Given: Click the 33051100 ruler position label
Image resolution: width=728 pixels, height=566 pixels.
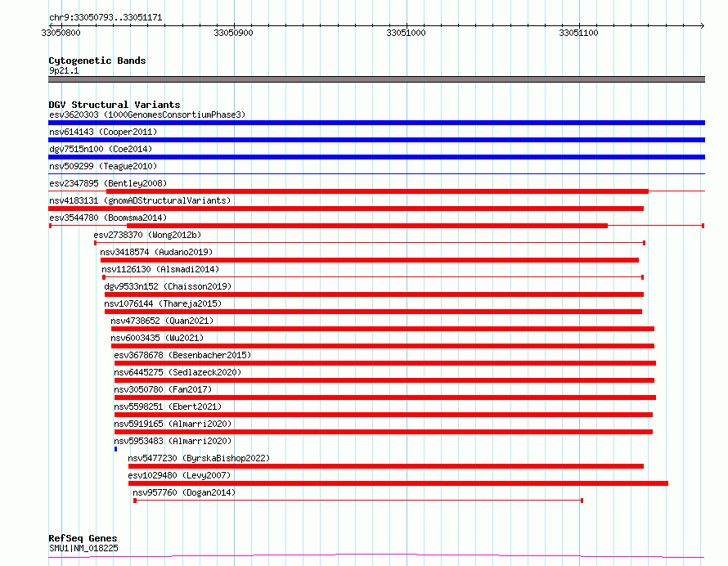Looking at the screenshot, I should (578, 33).
